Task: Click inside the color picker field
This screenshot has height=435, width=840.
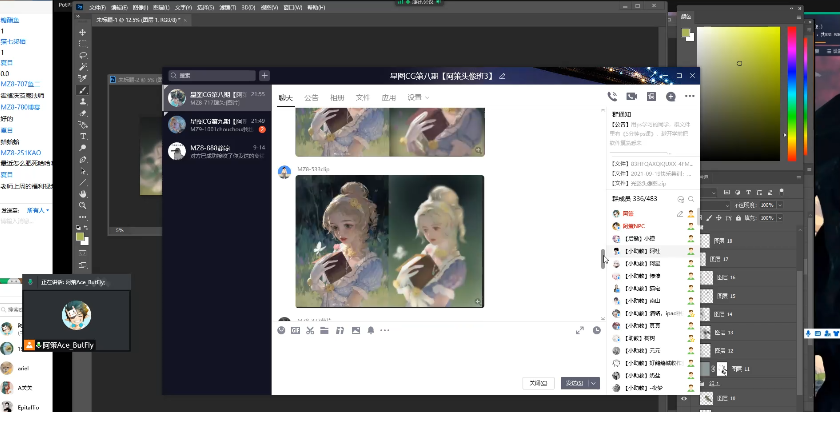Action: click(738, 94)
